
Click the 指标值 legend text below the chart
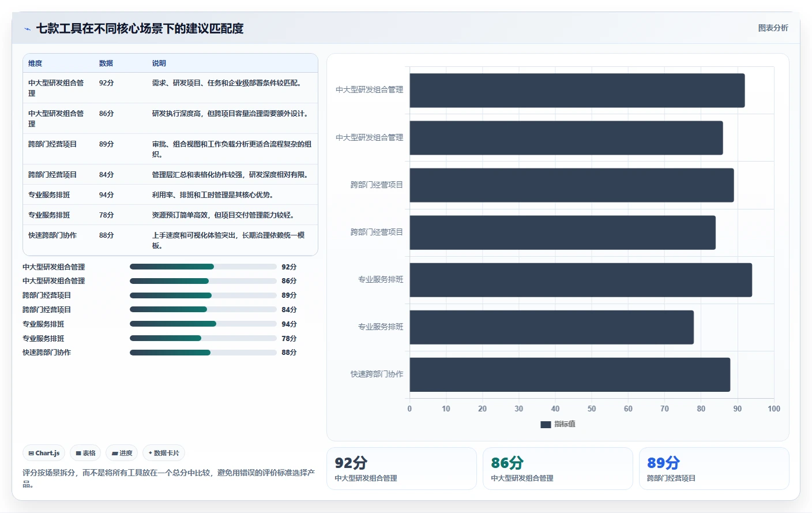[565, 424]
